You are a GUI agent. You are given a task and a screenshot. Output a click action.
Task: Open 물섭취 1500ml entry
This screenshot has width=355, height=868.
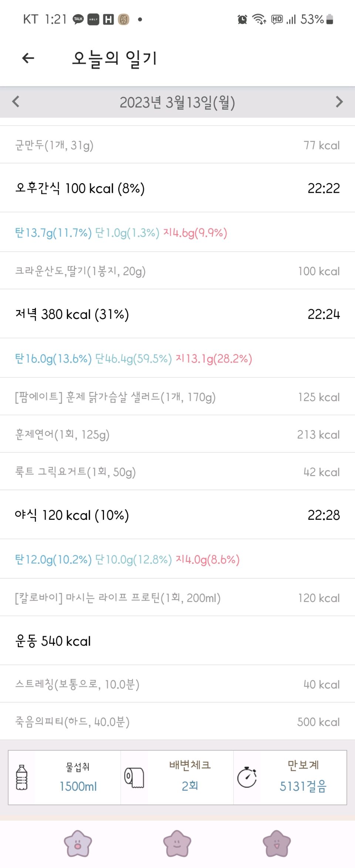[64, 777]
